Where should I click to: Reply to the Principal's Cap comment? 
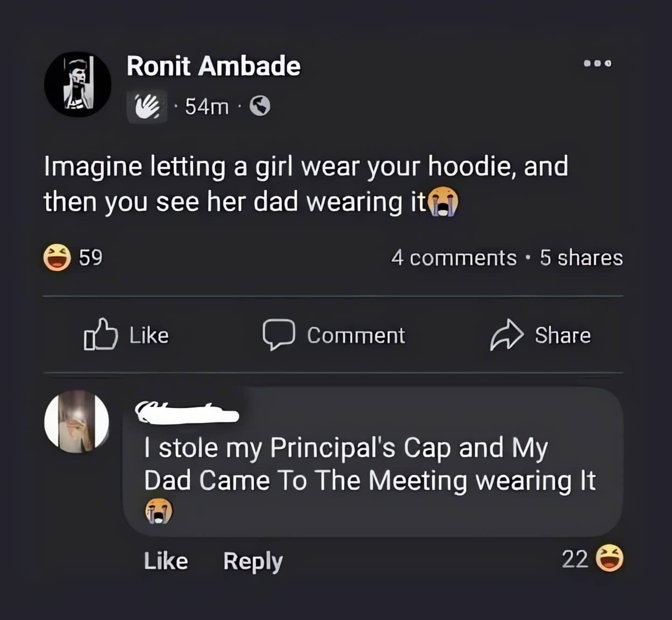click(x=253, y=561)
